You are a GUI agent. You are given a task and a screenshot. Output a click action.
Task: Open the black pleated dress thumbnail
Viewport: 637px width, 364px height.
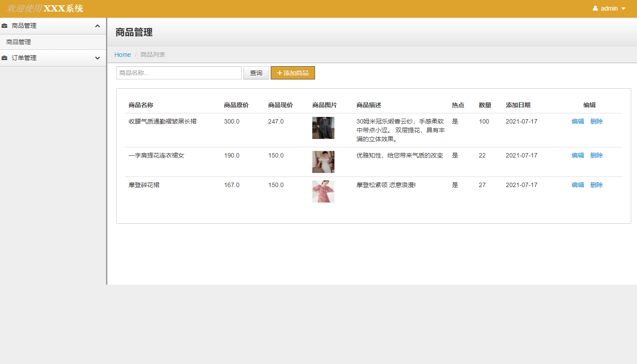click(323, 128)
